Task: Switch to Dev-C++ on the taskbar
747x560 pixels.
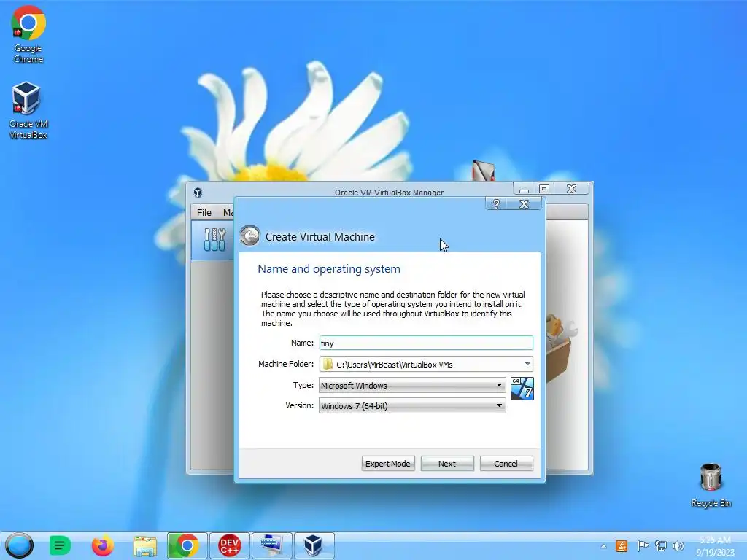Action: 230,545
